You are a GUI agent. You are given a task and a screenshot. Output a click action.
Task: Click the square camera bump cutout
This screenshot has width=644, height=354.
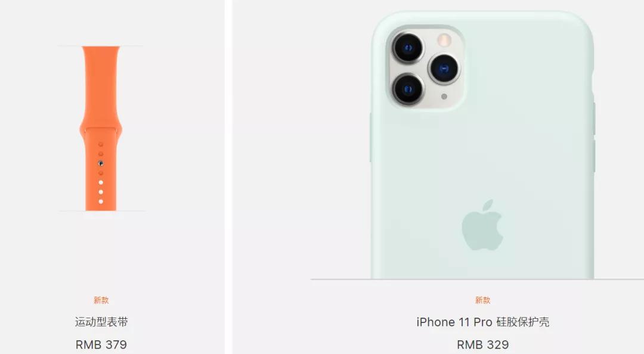[426, 68]
